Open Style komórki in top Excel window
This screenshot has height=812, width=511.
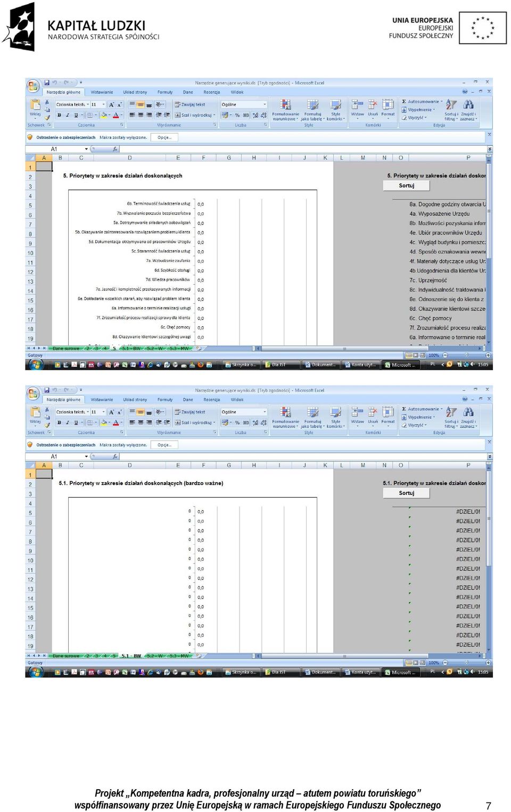pos(335,110)
